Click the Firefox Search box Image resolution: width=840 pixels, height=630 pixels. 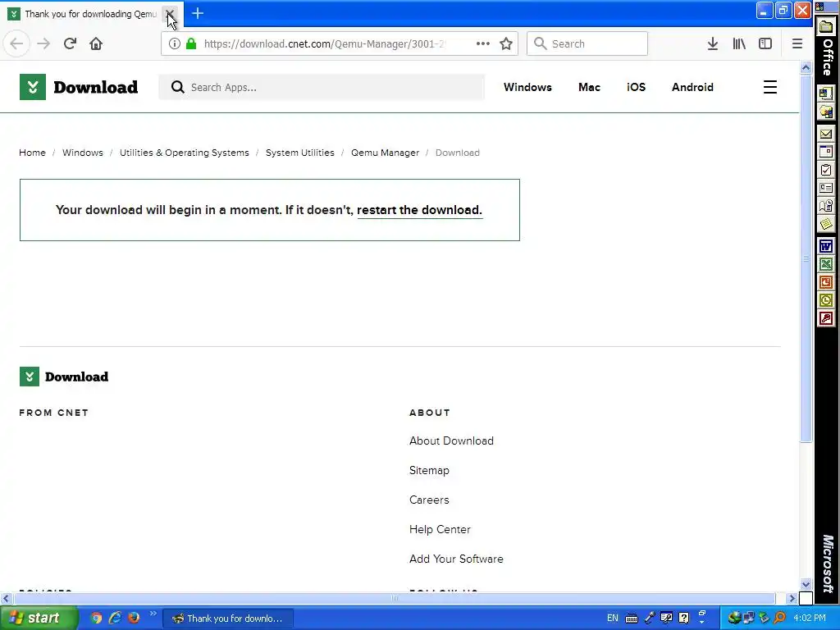click(587, 43)
